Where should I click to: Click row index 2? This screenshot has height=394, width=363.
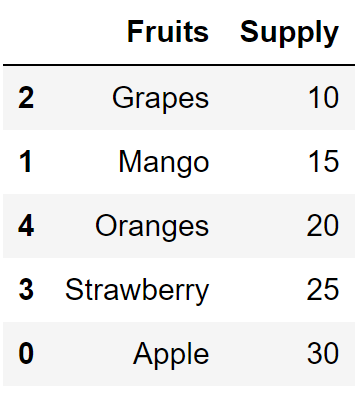tap(26, 98)
